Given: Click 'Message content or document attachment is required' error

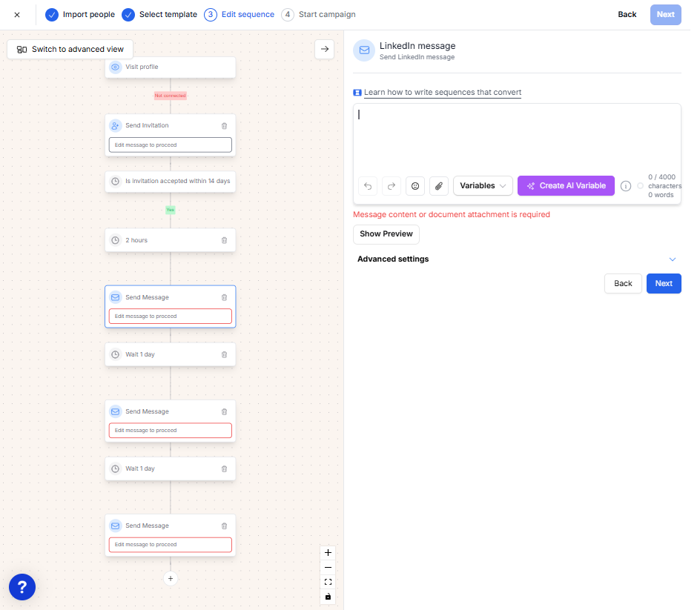Looking at the screenshot, I should pos(452,215).
